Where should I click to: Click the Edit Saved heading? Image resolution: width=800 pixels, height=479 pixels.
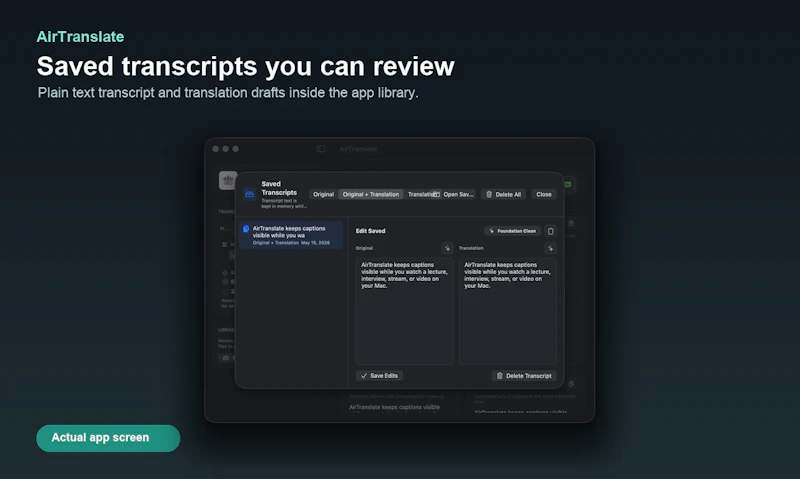(370, 231)
